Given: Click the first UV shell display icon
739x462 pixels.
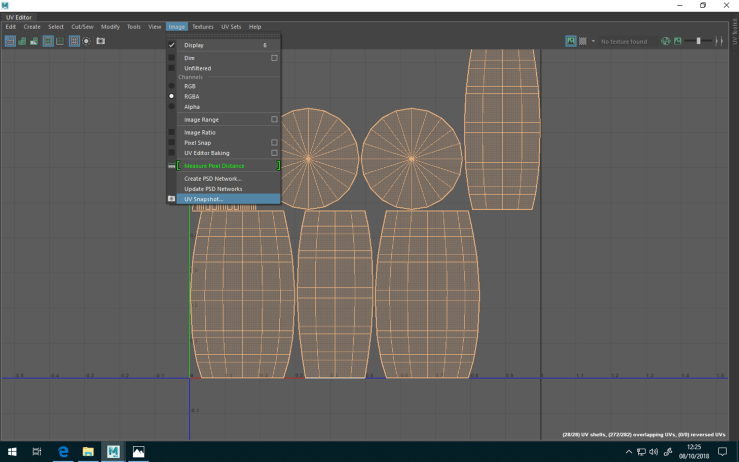Looking at the screenshot, I should click(x=10, y=41).
